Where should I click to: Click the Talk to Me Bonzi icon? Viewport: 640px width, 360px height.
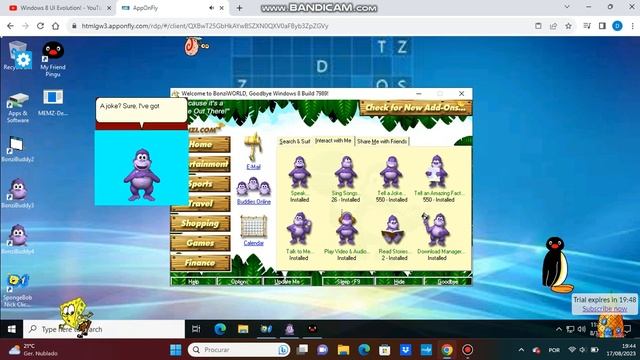299,229
